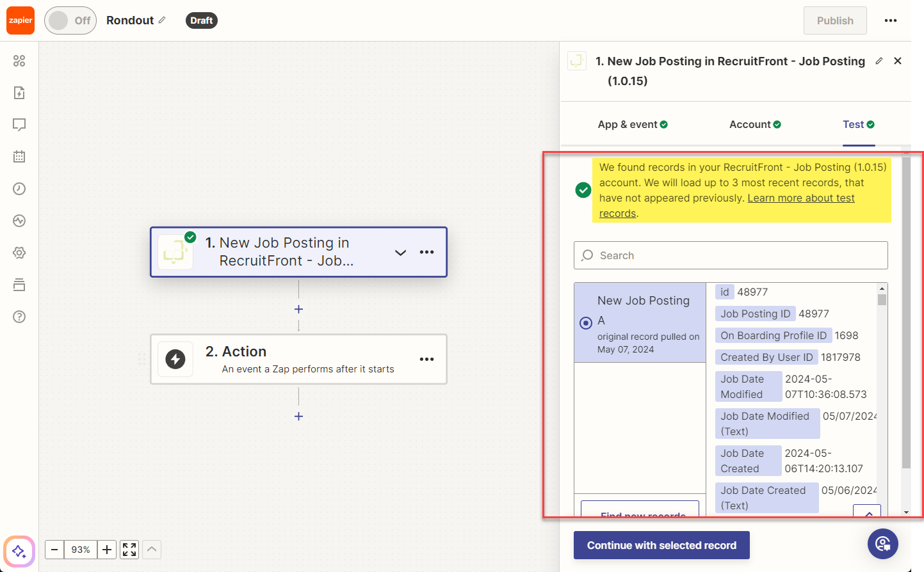Open the settings gear sidebar icon
Image resolution: width=924 pixels, height=572 pixels.
coord(19,253)
